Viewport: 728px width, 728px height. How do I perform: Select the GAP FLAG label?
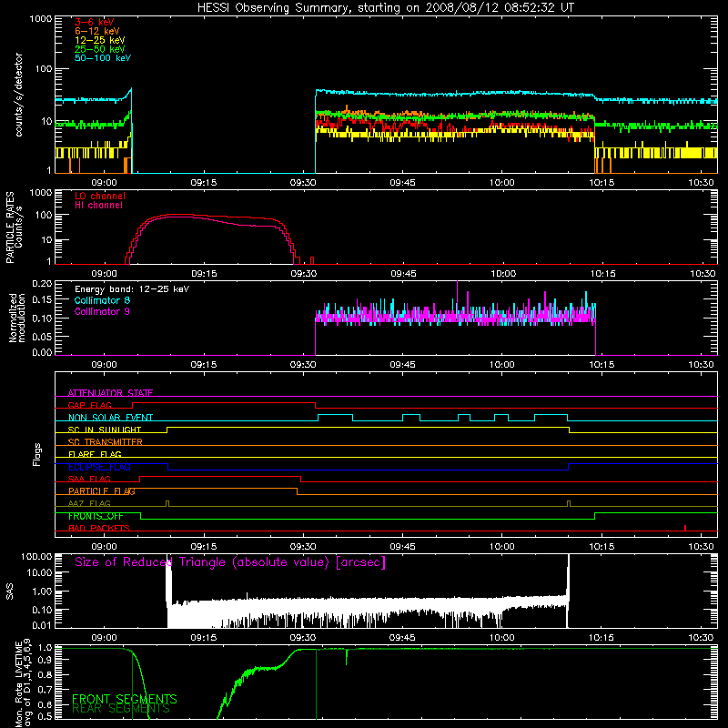point(89,405)
